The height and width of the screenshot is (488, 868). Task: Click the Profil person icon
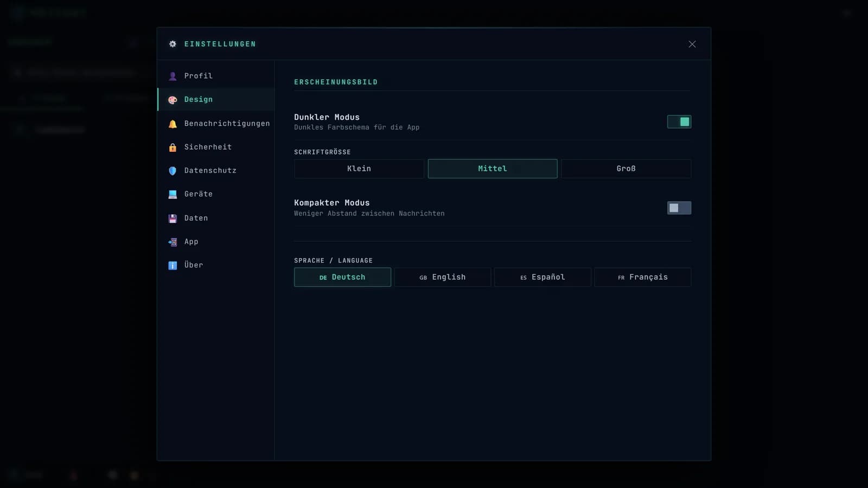coord(173,76)
